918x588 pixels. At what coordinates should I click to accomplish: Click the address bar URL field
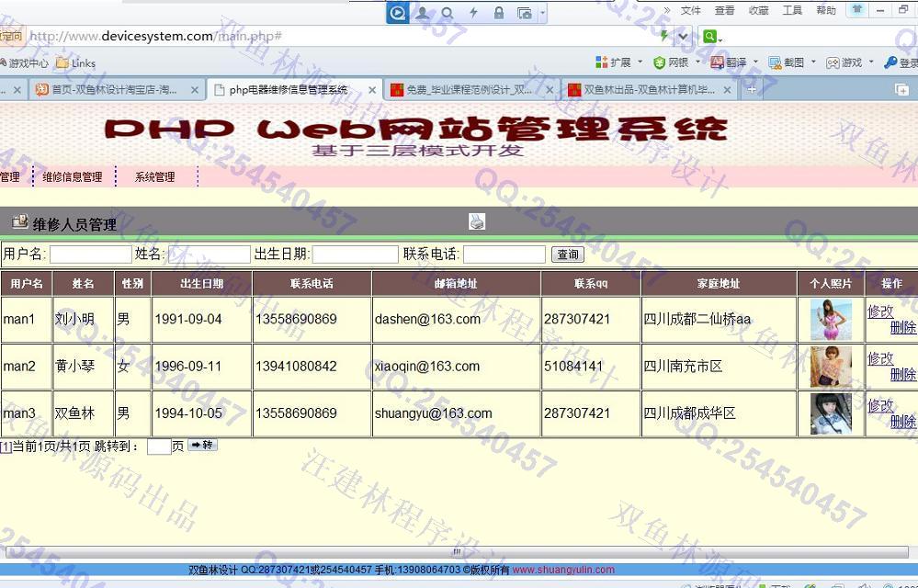click(340, 36)
